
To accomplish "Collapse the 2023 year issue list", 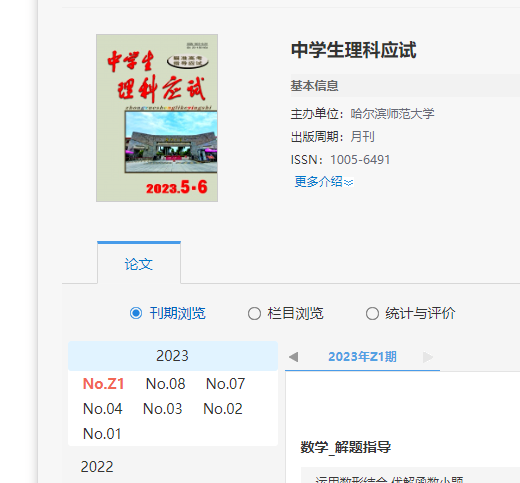I will point(173,356).
